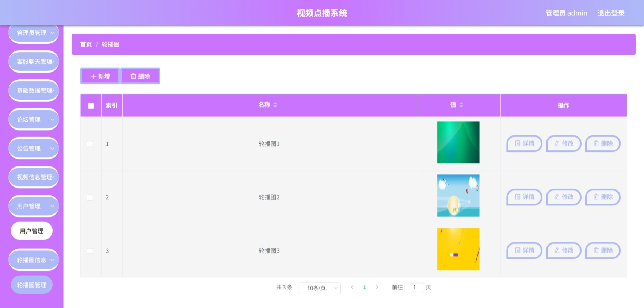Click the green 轮播图1 thumbnail image

point(458,142)
